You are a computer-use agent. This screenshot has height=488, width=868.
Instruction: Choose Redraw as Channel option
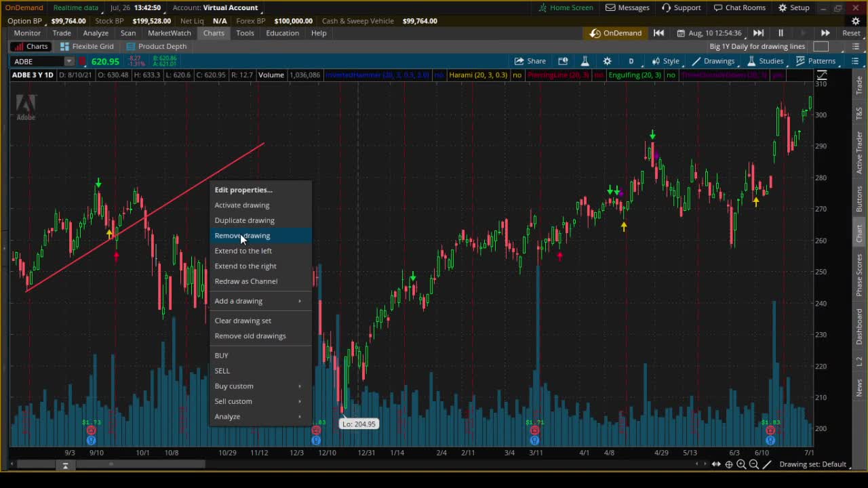point(260,281)
